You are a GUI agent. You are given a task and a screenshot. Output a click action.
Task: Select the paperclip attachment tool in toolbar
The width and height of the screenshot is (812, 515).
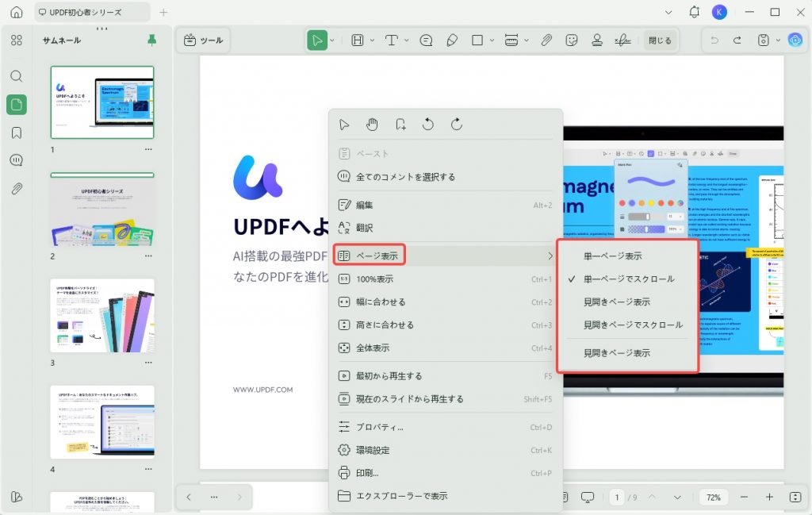pos(546,40)
